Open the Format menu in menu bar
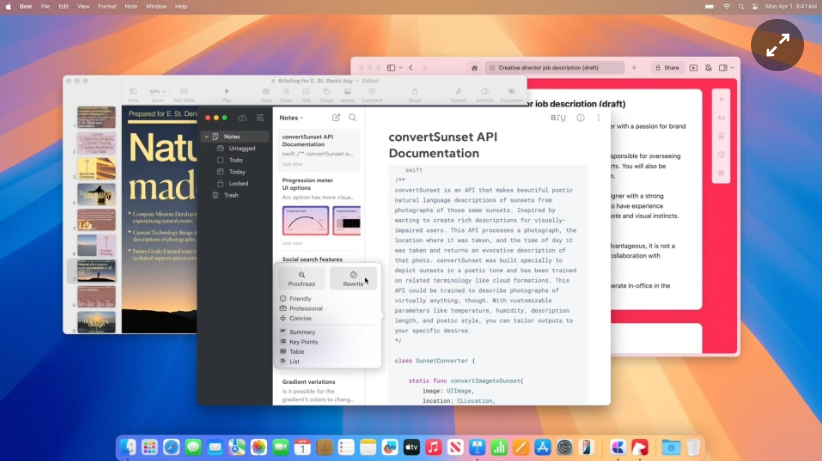Image resolution: width=822 pixels, height=461 pixels. click(107, 6)
